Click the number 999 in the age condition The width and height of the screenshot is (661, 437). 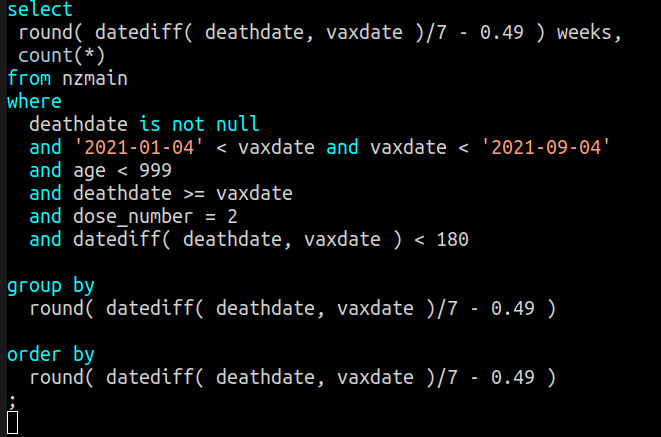tap(156, 170)
